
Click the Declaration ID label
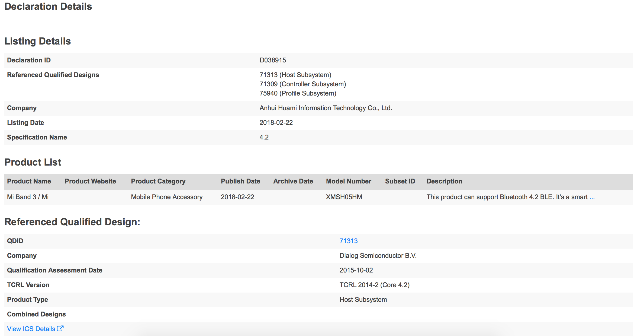click(29, 60)
